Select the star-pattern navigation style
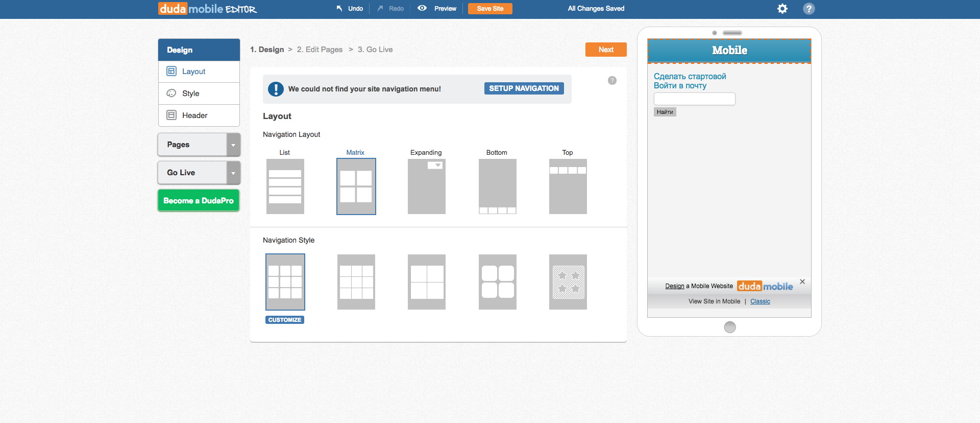Viewport: 980px width, 423px height. coord(568,282)
